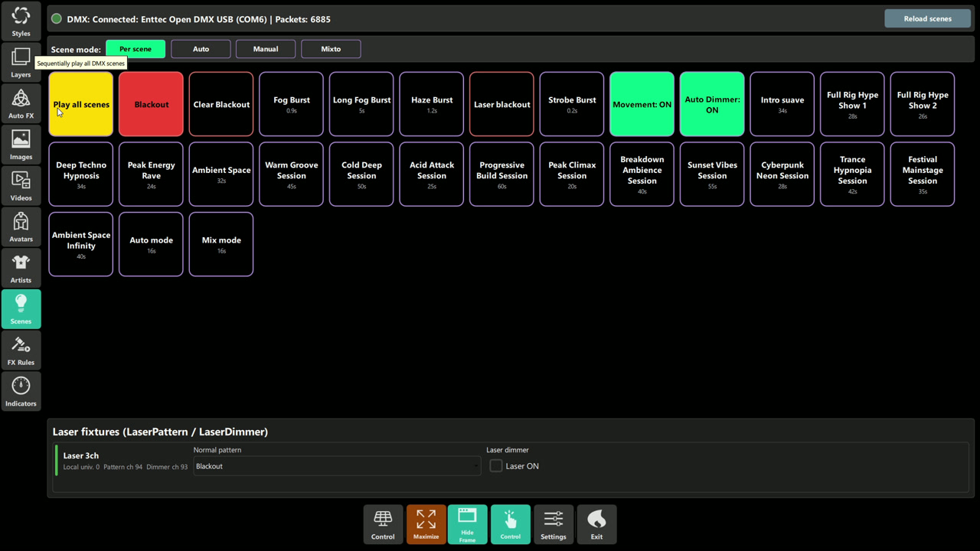980x551 pixels.
Task: Click the Hide Frame button
Action: [x=467, y=524]
